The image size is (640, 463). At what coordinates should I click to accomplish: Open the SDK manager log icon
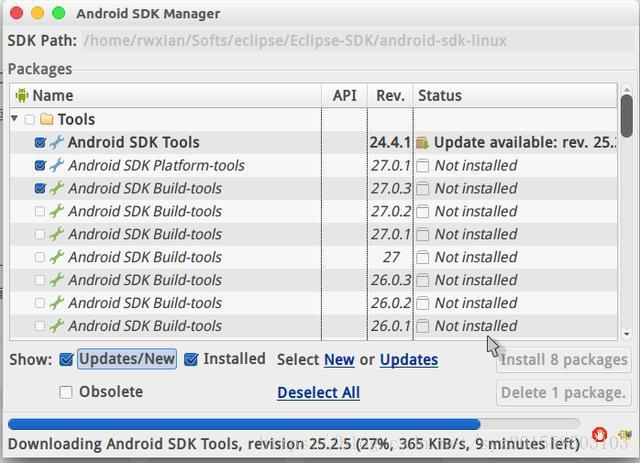pos(624,434)
